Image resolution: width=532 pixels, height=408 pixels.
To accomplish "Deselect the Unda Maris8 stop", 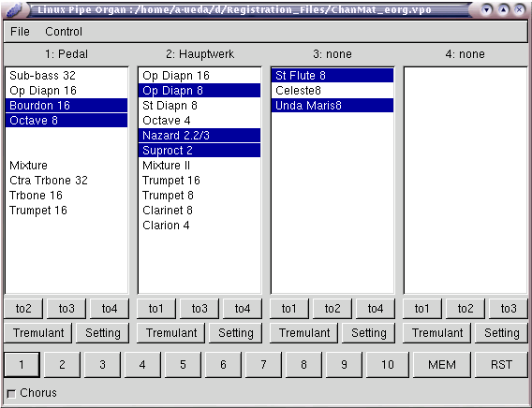I will (x=332, y=106).
